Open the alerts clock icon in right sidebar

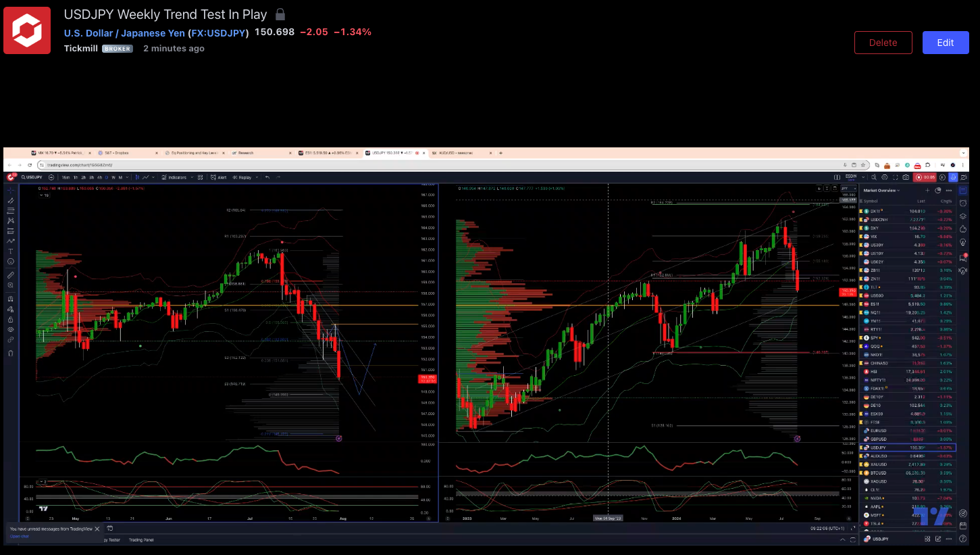point(963,203)
